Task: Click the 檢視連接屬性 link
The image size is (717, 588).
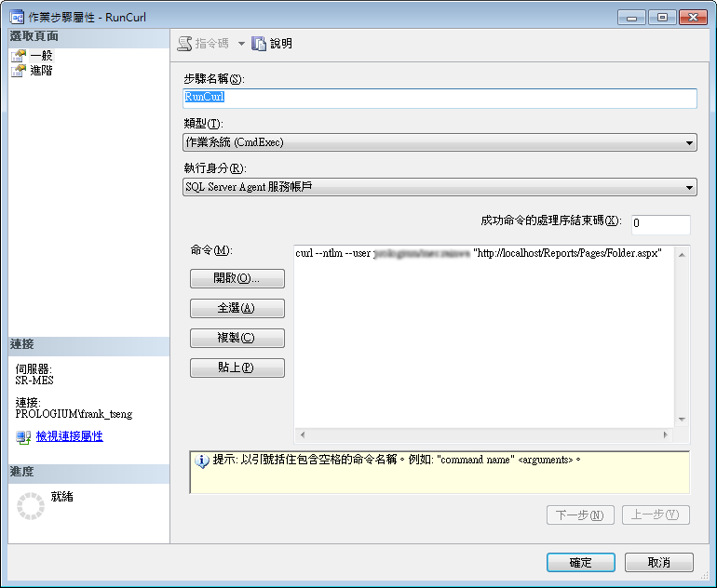Action: click(69, 436)
